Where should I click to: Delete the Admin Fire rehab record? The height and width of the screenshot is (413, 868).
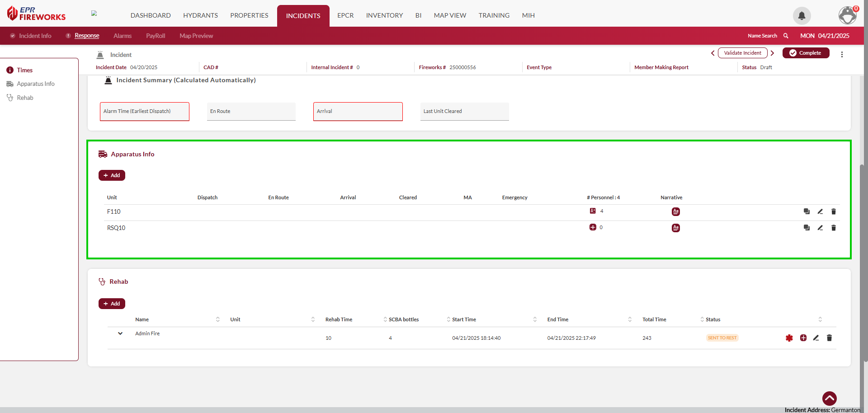click(x=829, y=338)
